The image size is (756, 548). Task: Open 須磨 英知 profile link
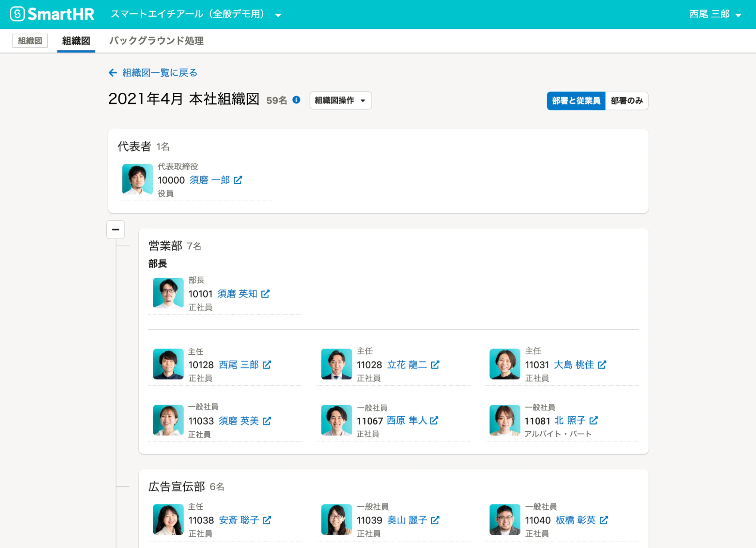237,294
